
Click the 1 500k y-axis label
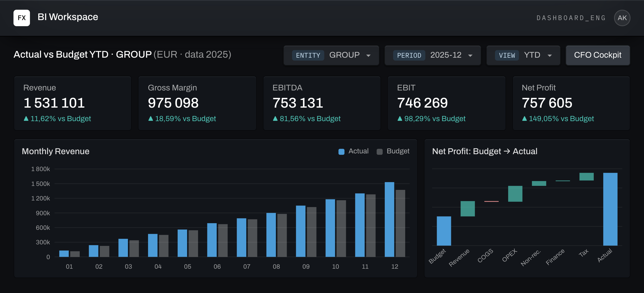(x=41, y=184)
